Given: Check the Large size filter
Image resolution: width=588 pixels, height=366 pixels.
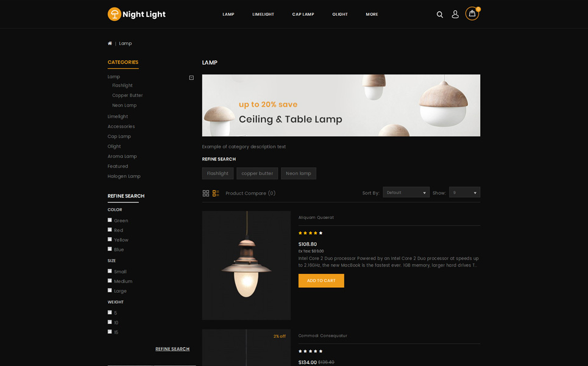Looking at the screenshot, I should (x=110, y=290).
